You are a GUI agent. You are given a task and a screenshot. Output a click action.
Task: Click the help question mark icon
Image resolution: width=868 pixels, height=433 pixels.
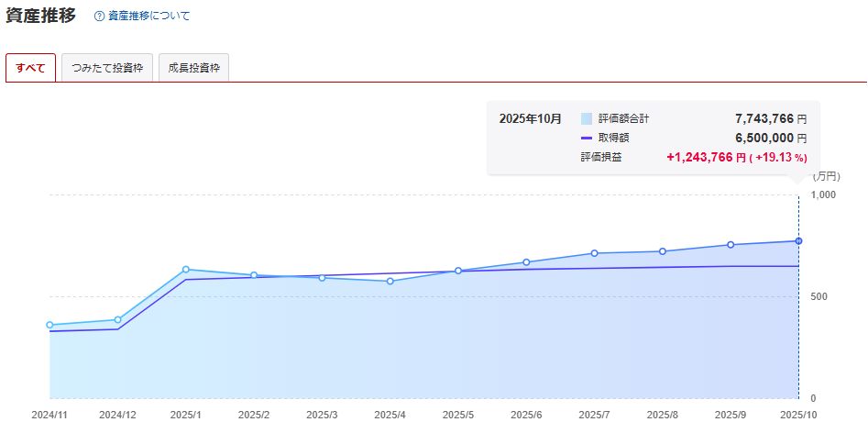click(99, 17)
